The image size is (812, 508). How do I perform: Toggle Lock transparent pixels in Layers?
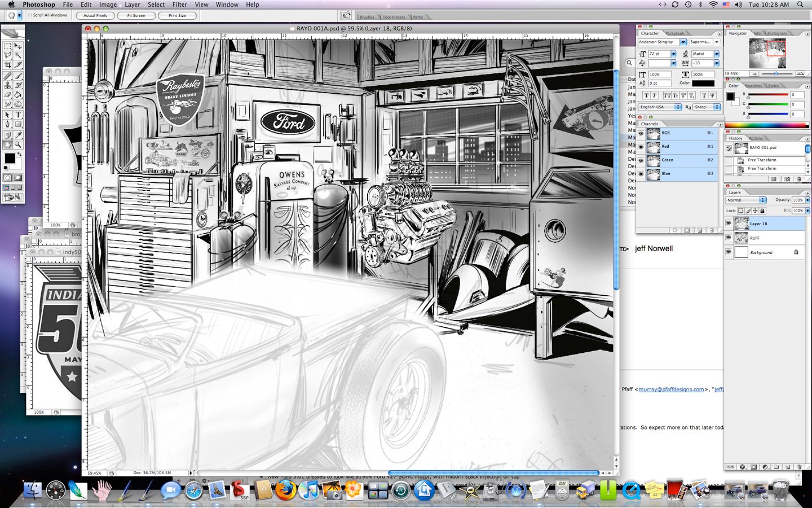pos(740,211)
